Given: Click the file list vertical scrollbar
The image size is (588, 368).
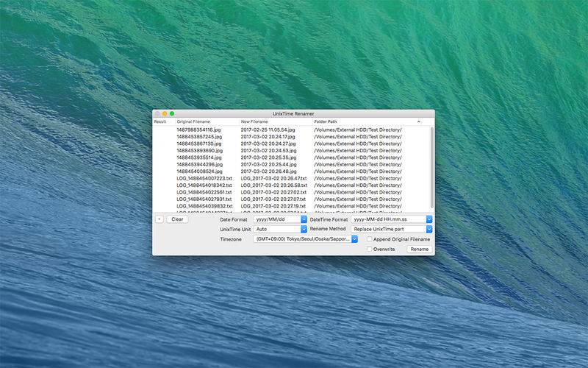Looking at the screenshot, I should pos(432,168).
